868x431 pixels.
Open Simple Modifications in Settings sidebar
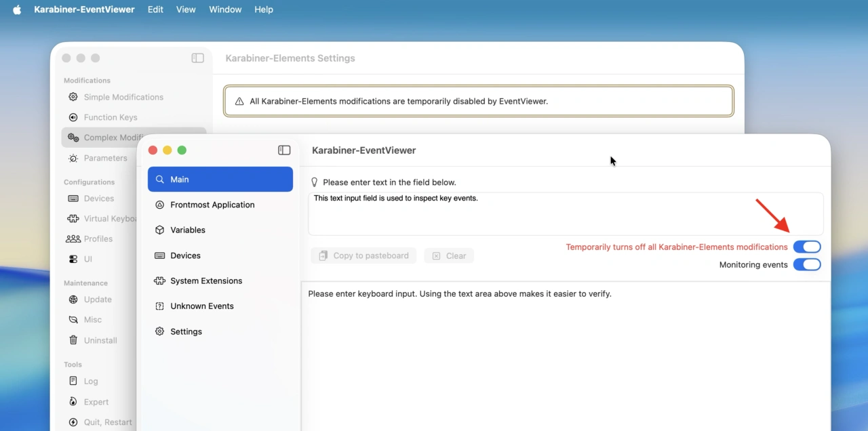click(123, 97)
